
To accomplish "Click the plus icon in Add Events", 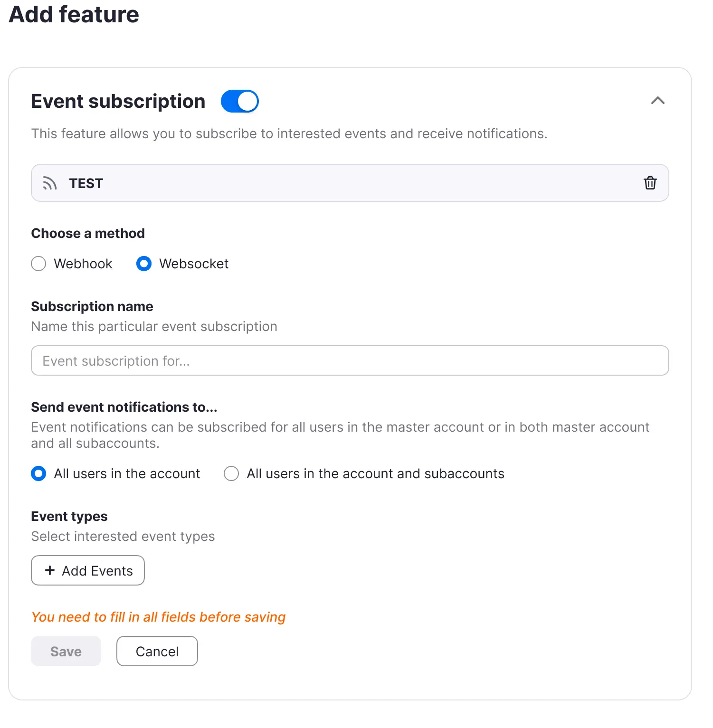I will [x=50, y=570].
